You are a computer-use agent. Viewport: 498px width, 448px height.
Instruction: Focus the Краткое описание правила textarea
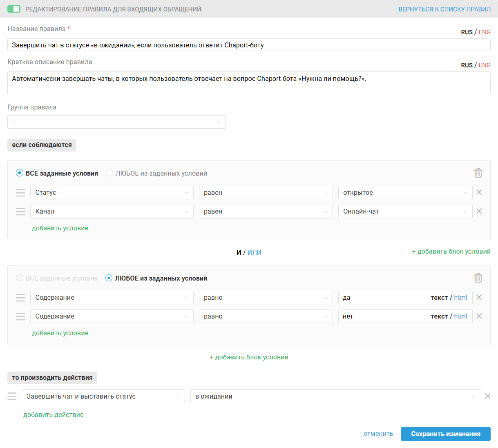(249, 83)
